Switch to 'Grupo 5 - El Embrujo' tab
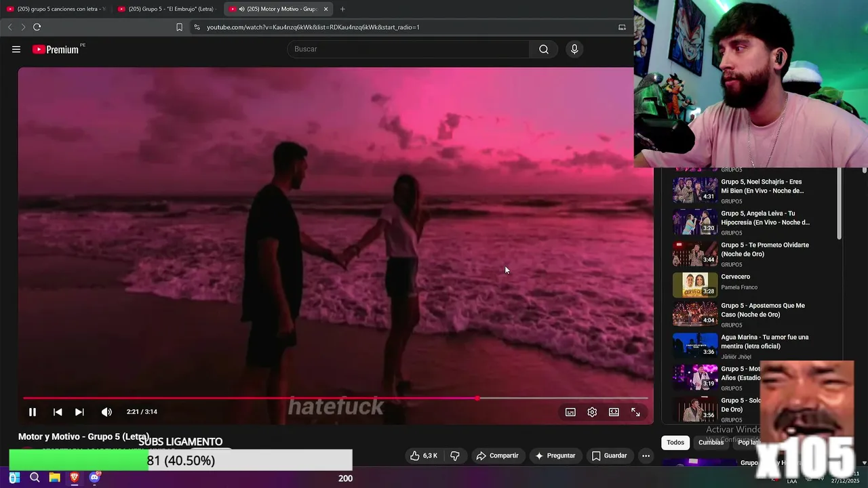868x488 pixels. point(167,9)
